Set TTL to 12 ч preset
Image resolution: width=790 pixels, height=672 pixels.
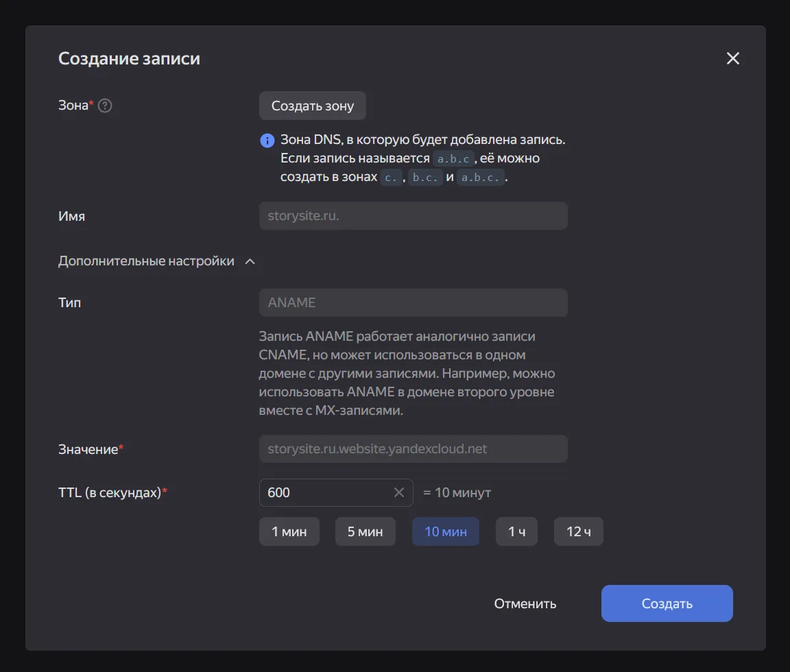578,531
